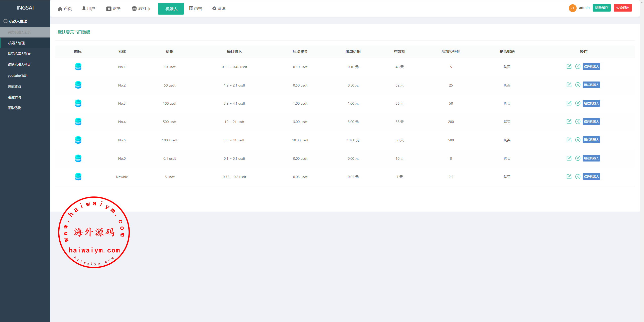Click the delete icon for robot No.2
The height and width of the screenshot is (322, 644).
pyautogui.click(x=578, y=85)
